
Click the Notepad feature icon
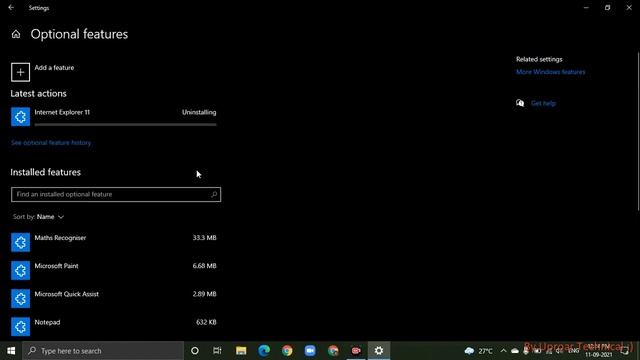[x=20, y=327]
